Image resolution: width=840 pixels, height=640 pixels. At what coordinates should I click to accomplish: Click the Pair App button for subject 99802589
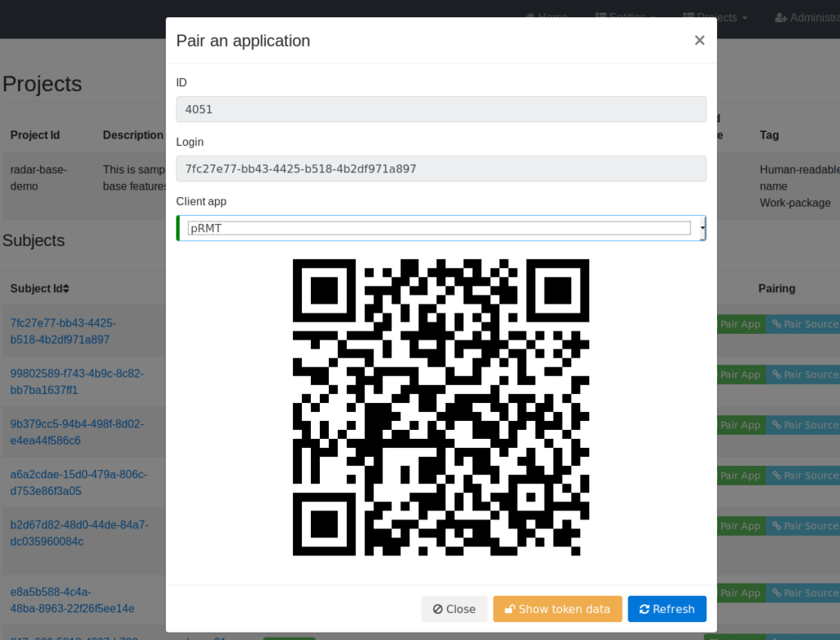[x=741, y=374]
